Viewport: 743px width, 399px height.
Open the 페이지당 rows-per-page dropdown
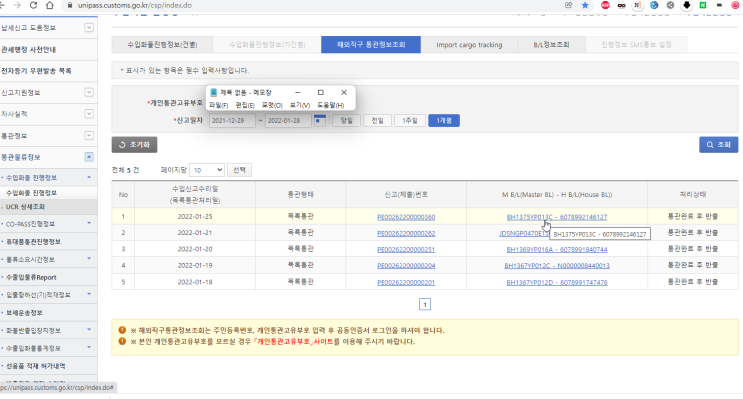[207, 170]
